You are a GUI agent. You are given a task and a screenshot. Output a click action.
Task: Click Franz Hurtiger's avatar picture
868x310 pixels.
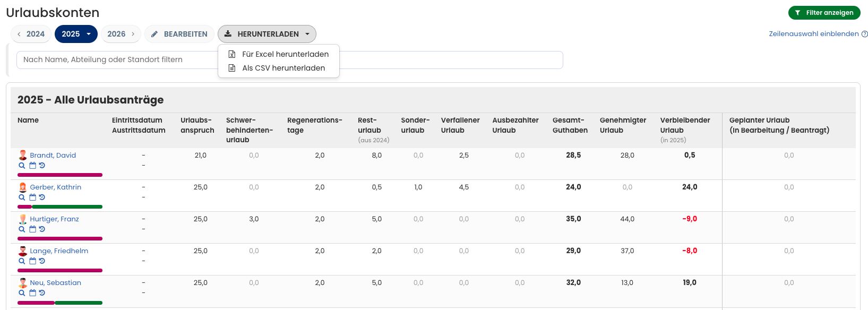point(23,219)
